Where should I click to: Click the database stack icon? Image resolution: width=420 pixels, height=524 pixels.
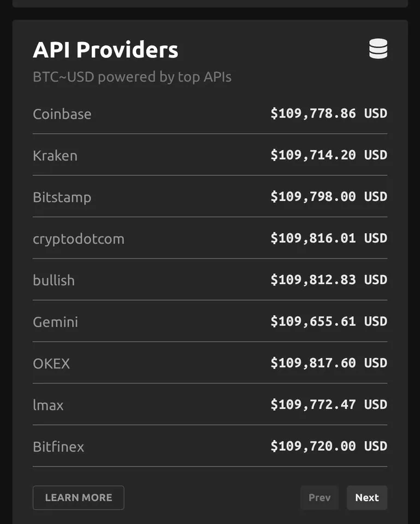(x=378, y=50)
